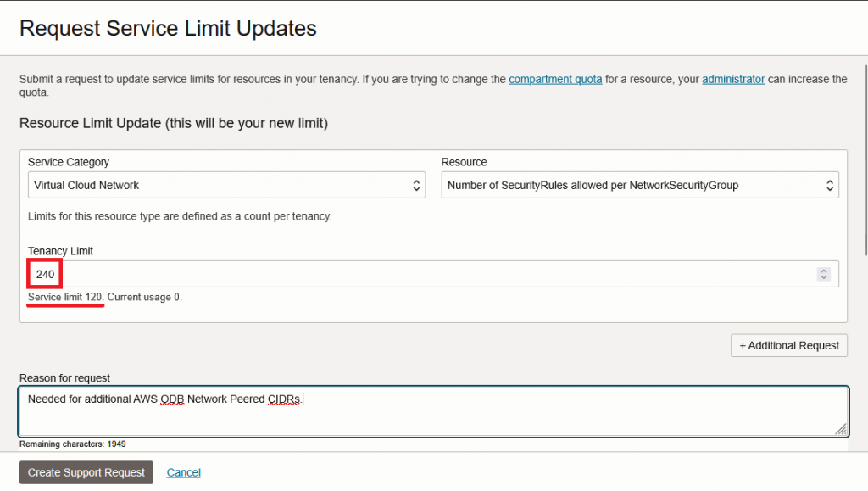Click the Reason for request label
This screenshot has width=868, height=491.
click(x=64, y=377)
